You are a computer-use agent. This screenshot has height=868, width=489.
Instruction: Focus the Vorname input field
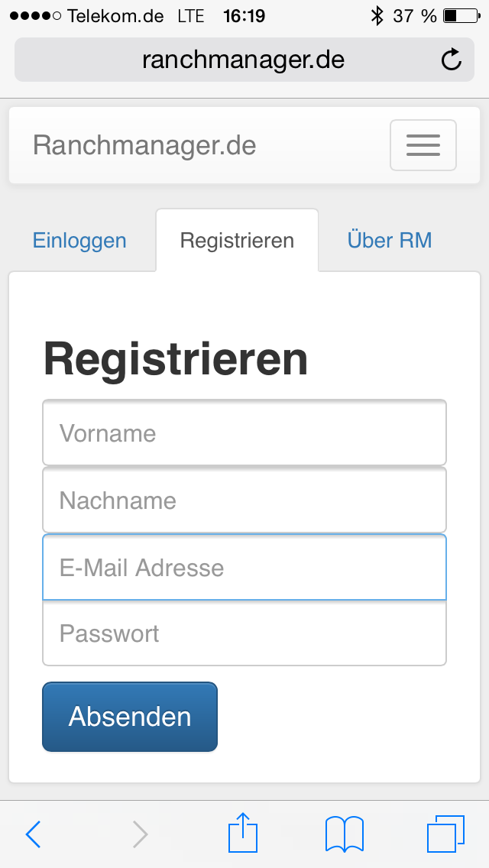point(244,433)
